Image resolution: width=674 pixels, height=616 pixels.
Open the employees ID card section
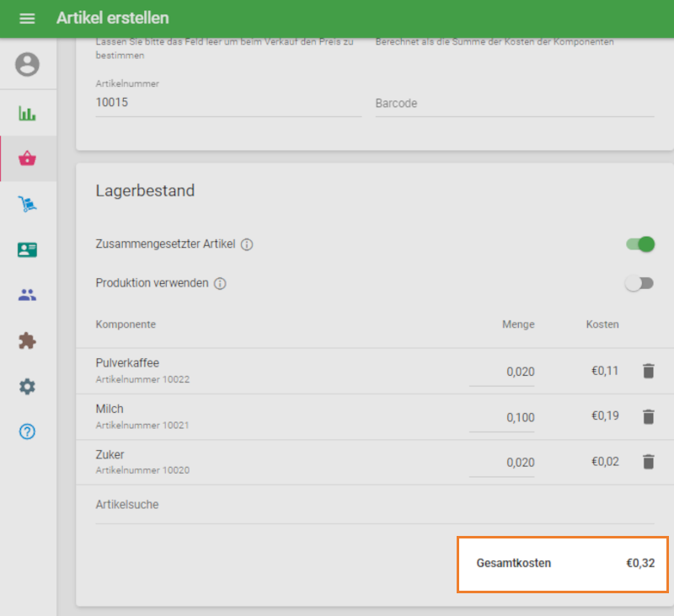coord(28,249)
